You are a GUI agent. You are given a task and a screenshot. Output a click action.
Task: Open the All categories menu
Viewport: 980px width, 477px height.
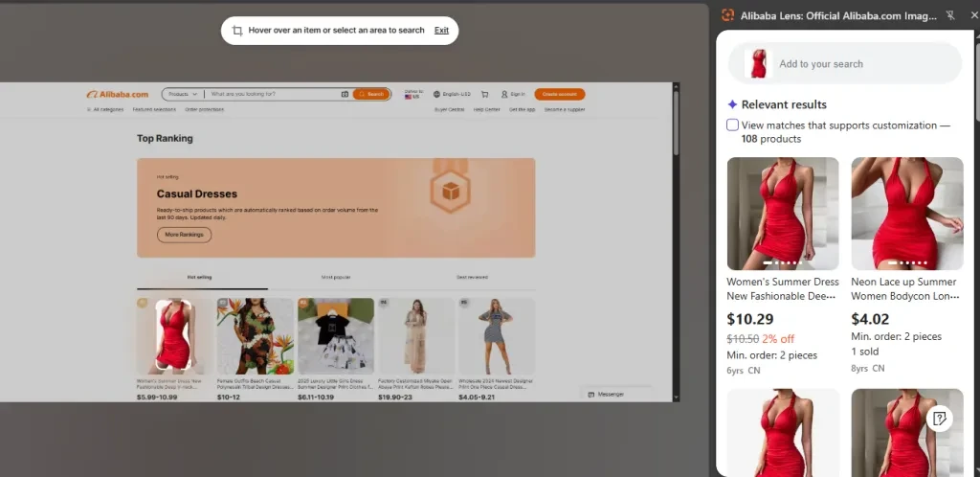[104, 109]
